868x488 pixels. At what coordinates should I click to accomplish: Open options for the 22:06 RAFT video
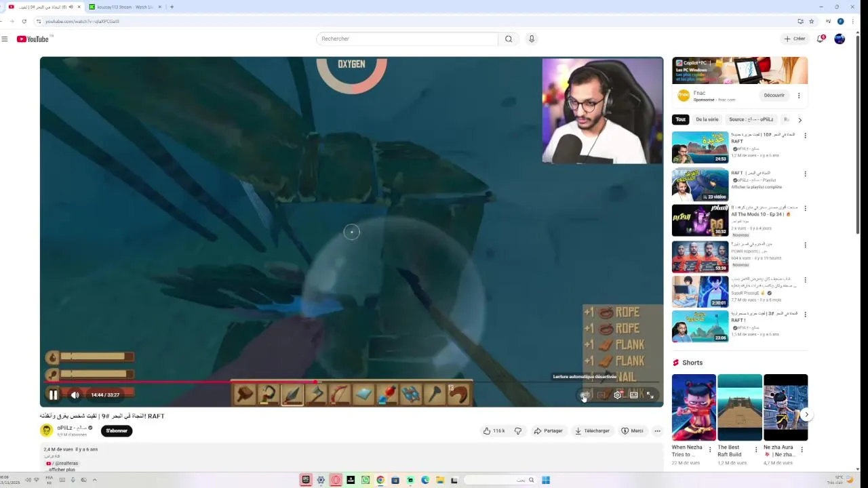805,315
